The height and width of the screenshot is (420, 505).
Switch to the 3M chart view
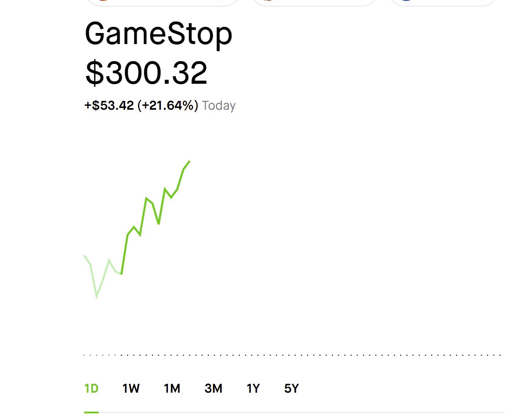(213, 388)
